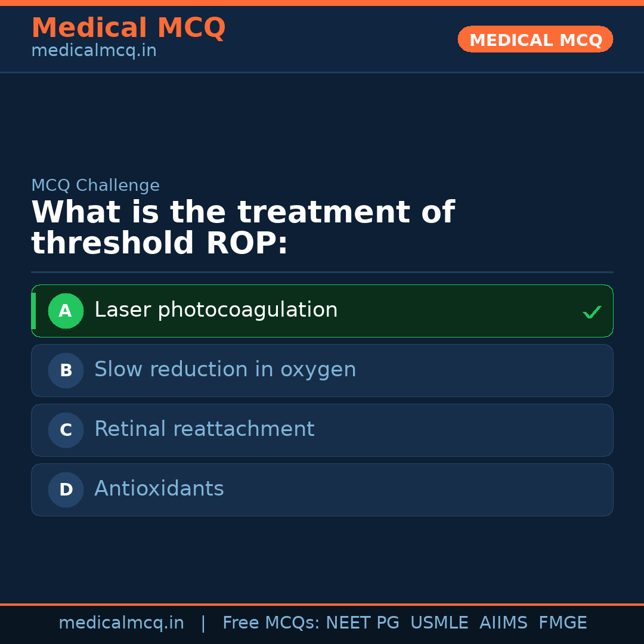This screenshot has width=644, height=644.
Task: Click the separator bar between footer links
Action: point(203,623)
